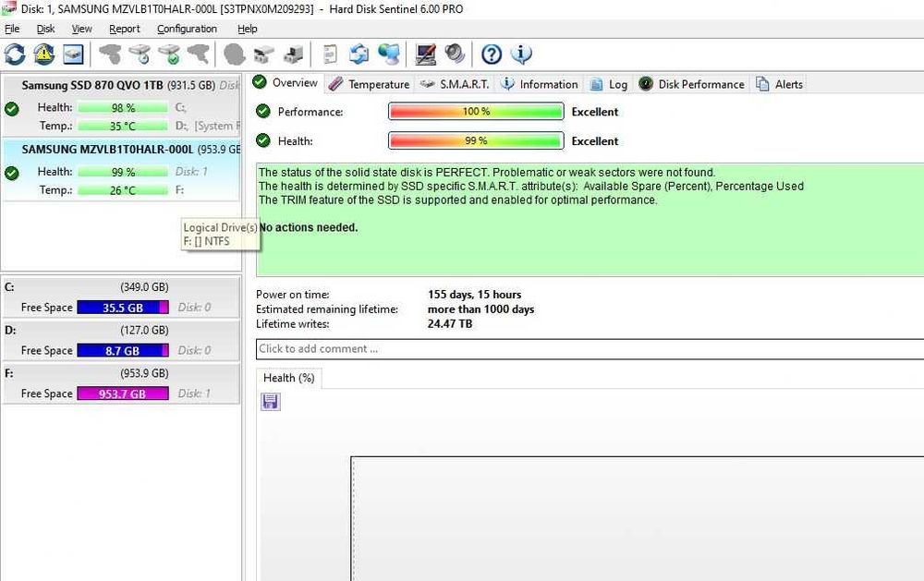The height and width of the screenshot is (581, 924).
Task: Click the blue disk drive panel toolbar icon
Action: [x=74, y=54]
